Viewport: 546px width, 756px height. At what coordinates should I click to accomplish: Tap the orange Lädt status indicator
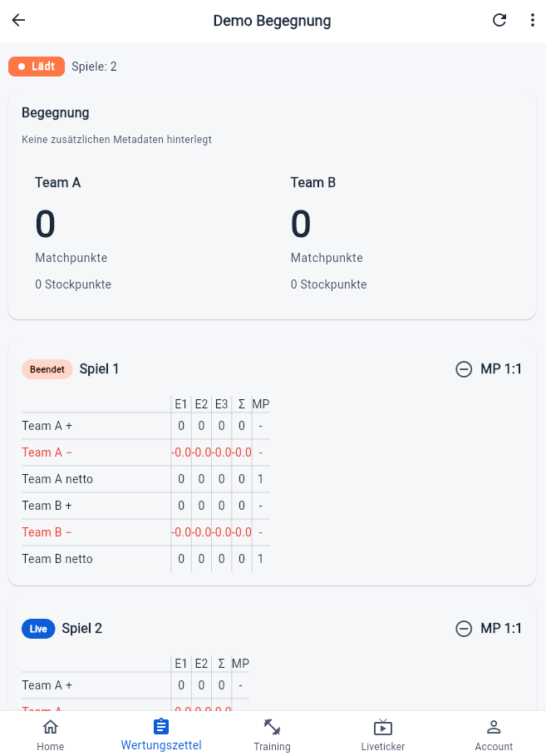point(37,66)
